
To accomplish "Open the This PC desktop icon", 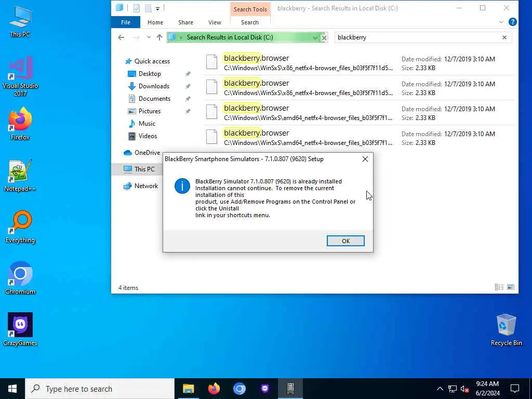I will pyautogui.click(x=20, y=21).
